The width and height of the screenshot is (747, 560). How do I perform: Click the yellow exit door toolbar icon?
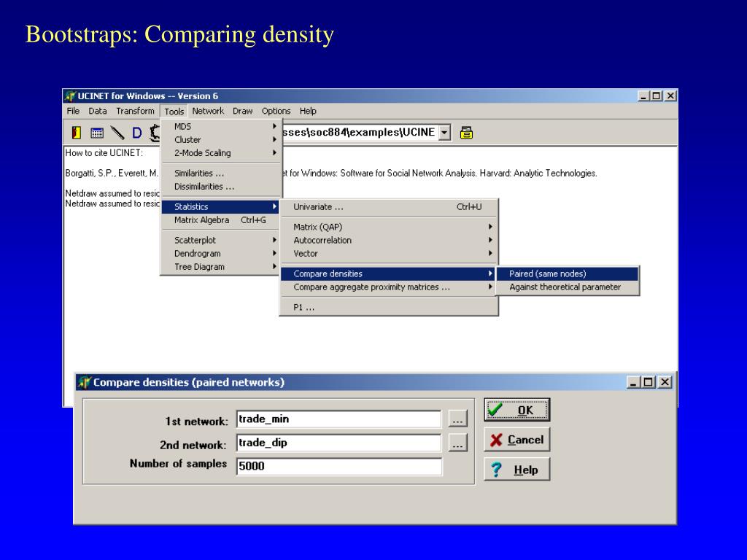point(76,133)
